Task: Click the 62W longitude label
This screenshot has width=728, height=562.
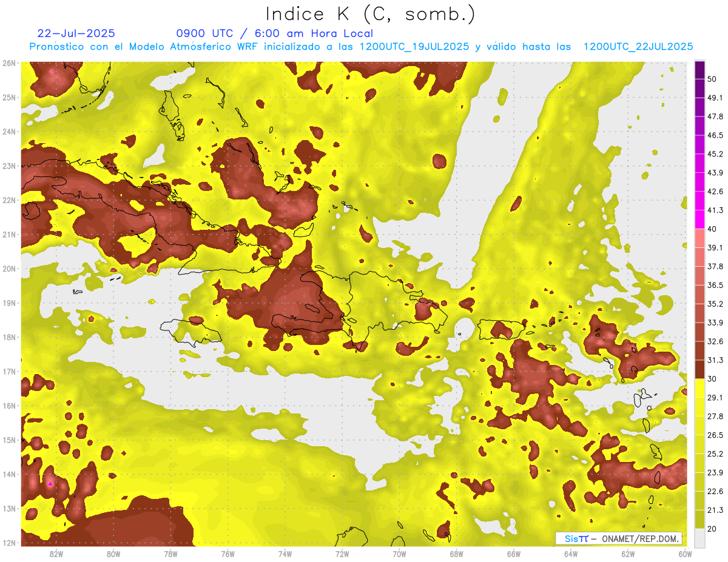Action: [x=628, y=554]
